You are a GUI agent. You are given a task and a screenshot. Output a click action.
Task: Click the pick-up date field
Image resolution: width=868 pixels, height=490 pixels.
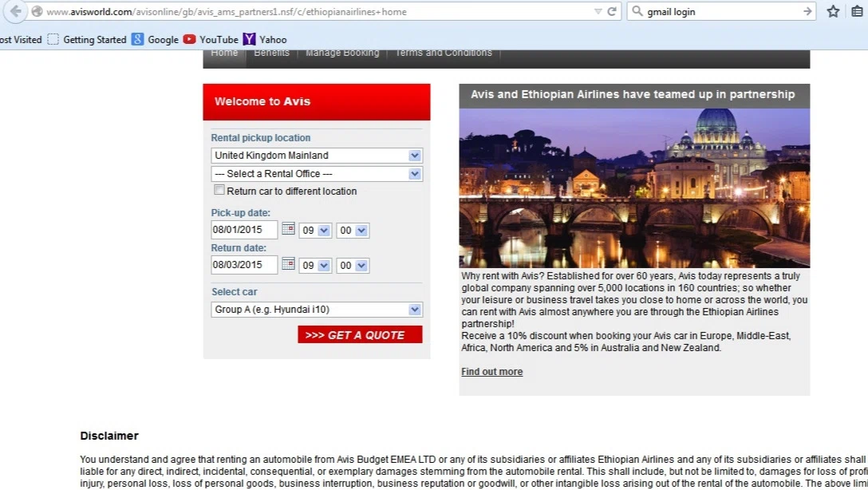(244, 230)
